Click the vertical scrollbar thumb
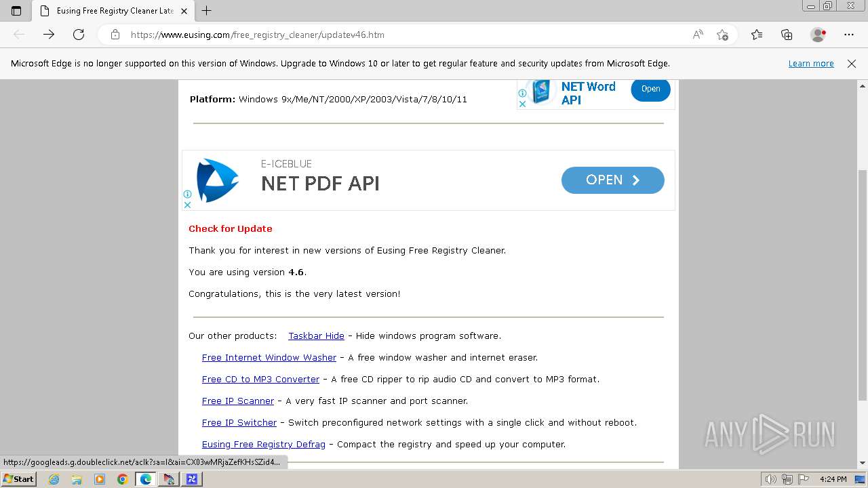868x488 pixels. click(x=863, y=285)
